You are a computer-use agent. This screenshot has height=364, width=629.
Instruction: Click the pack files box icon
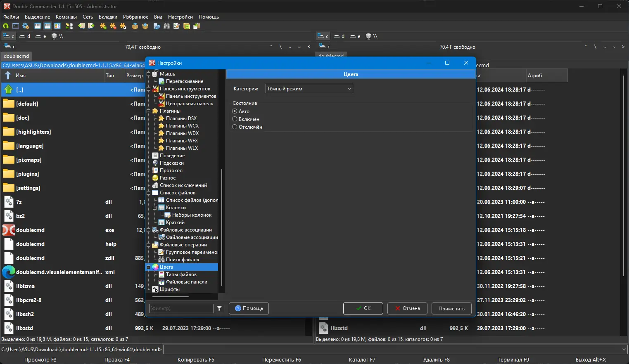coord(135,26)
